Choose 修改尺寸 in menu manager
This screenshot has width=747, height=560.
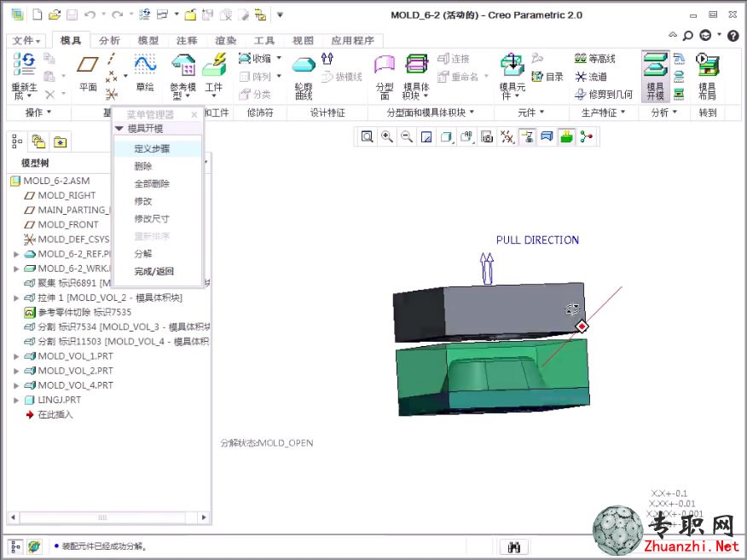[x=152, y=218]
